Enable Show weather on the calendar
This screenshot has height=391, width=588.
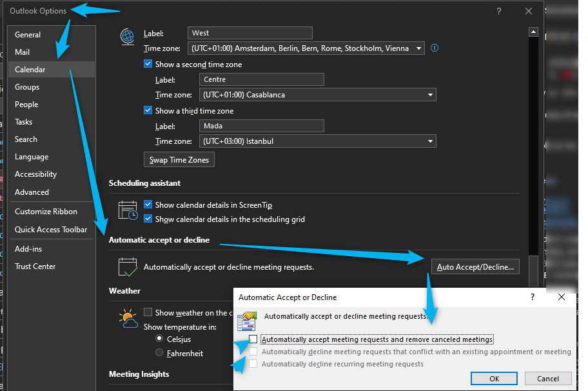click(148, 312)
